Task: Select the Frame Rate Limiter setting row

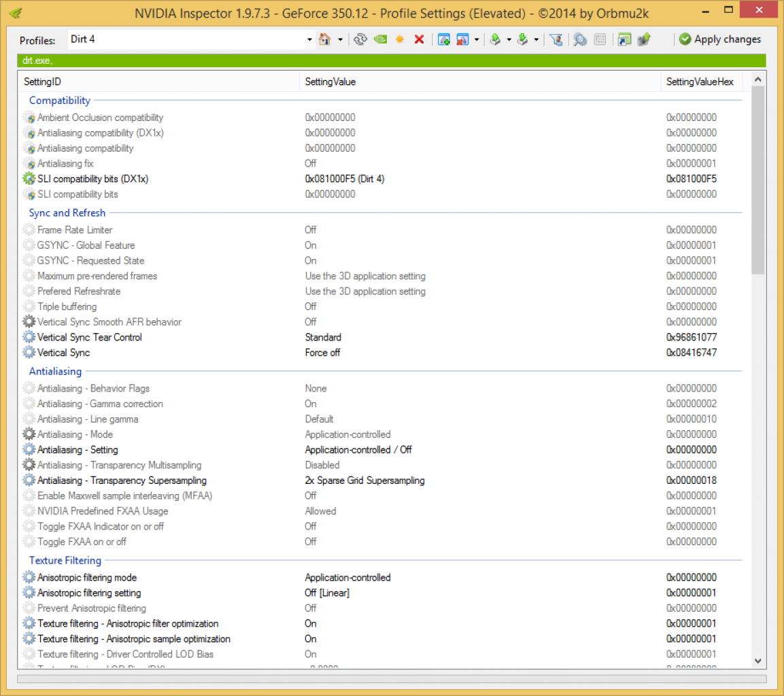Action: pyautogui.click(x=384, y=230)
